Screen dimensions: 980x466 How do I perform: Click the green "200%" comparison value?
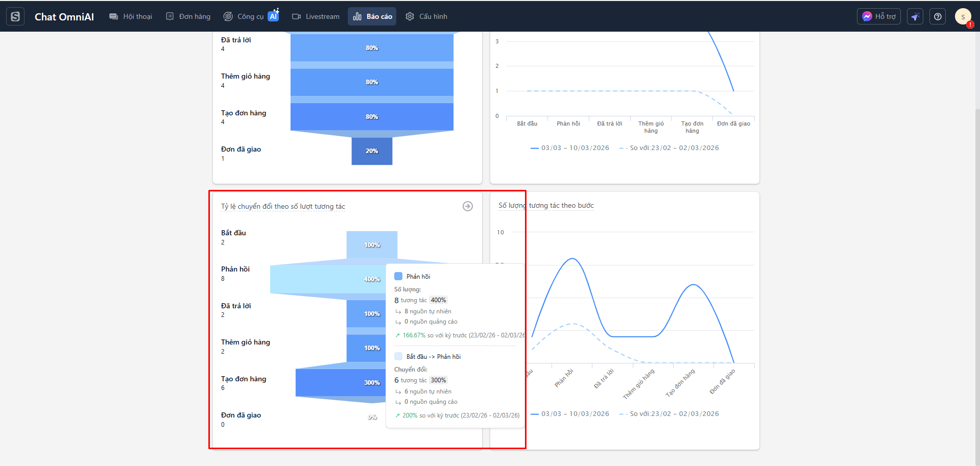pos(410,415)
